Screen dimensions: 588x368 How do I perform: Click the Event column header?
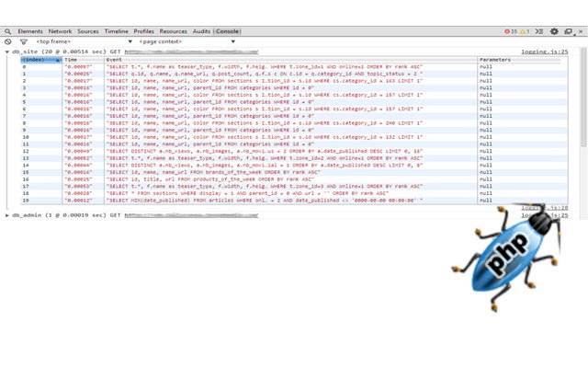click(290, 60)
